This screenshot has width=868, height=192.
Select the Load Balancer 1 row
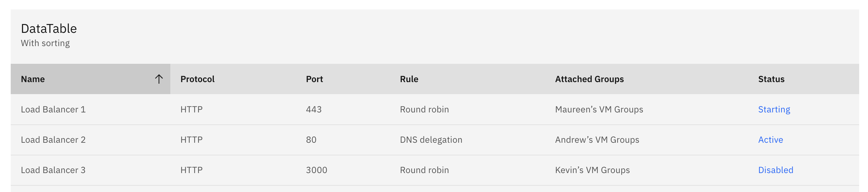pyautogui.click(x=53, y=109)
